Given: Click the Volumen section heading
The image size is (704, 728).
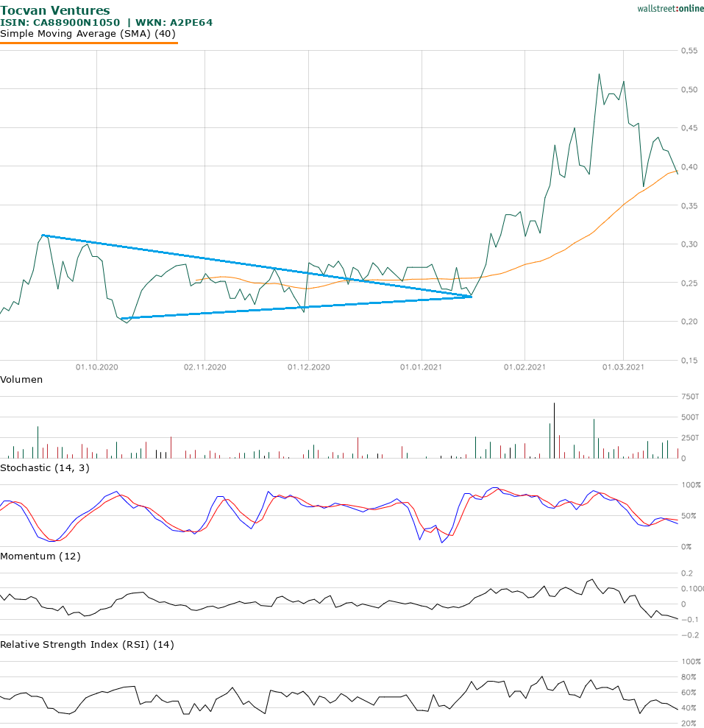Looking at the screenshot, I should click(x=21, y=380).
